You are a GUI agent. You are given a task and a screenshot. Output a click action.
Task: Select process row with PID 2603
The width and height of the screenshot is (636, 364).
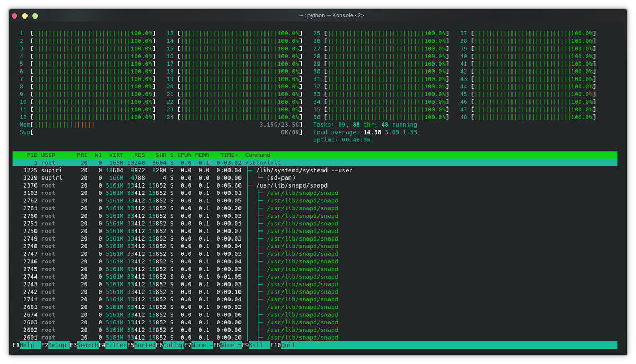tap(315, 322)
